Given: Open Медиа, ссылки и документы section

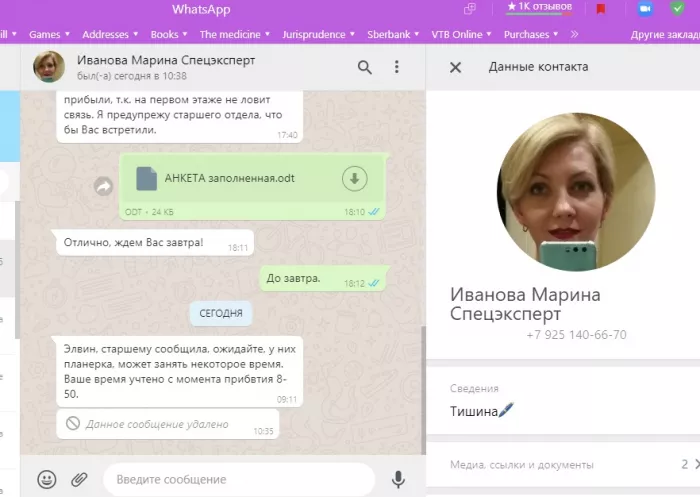Looking at the screenshot, I should (x=563, y=465).
